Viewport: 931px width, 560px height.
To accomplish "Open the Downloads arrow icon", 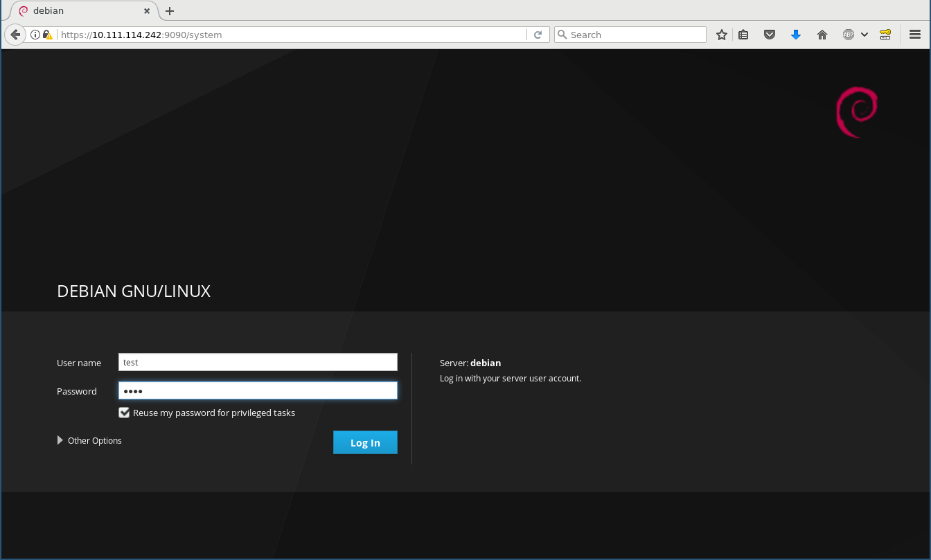I will (796, 35).
